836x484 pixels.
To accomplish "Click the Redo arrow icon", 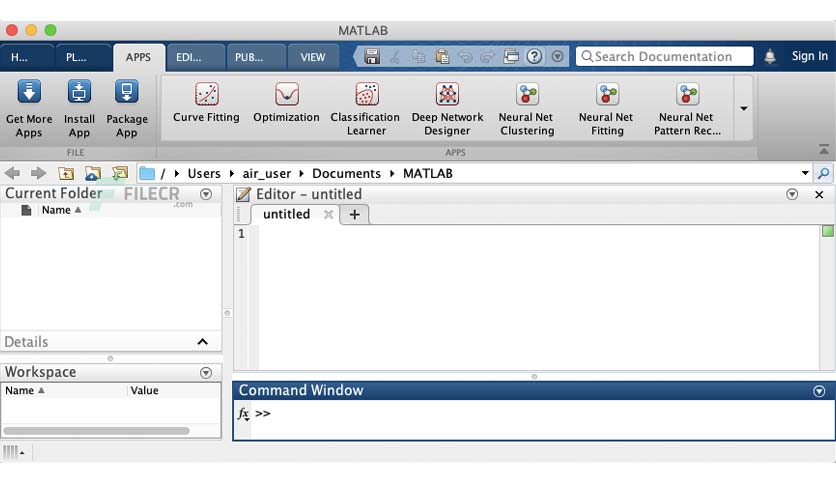I will coord(487,56).
